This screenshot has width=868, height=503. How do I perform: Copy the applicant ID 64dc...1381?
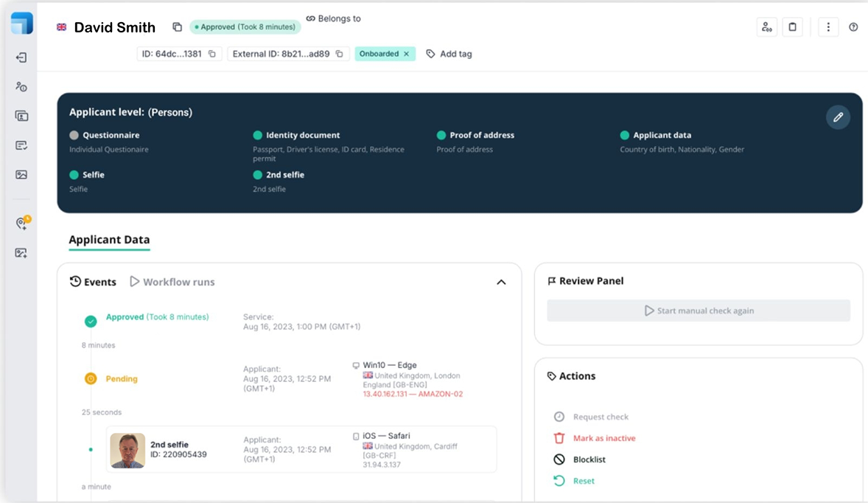212,54
